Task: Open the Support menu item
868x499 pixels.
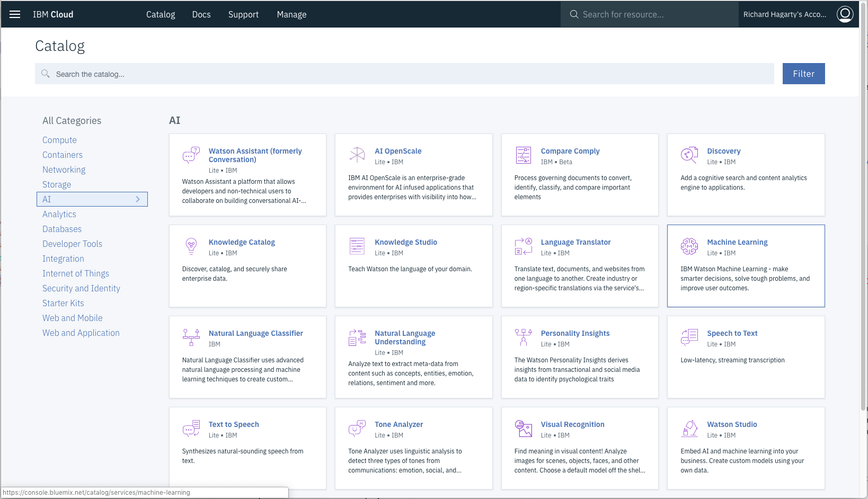Action: pyautogui.click(x=243, y=14)
